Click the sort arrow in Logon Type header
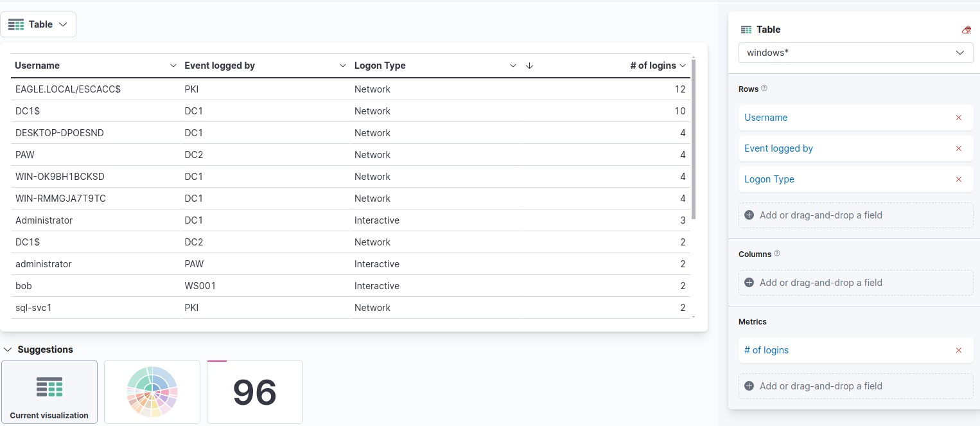 click(529, 66)
